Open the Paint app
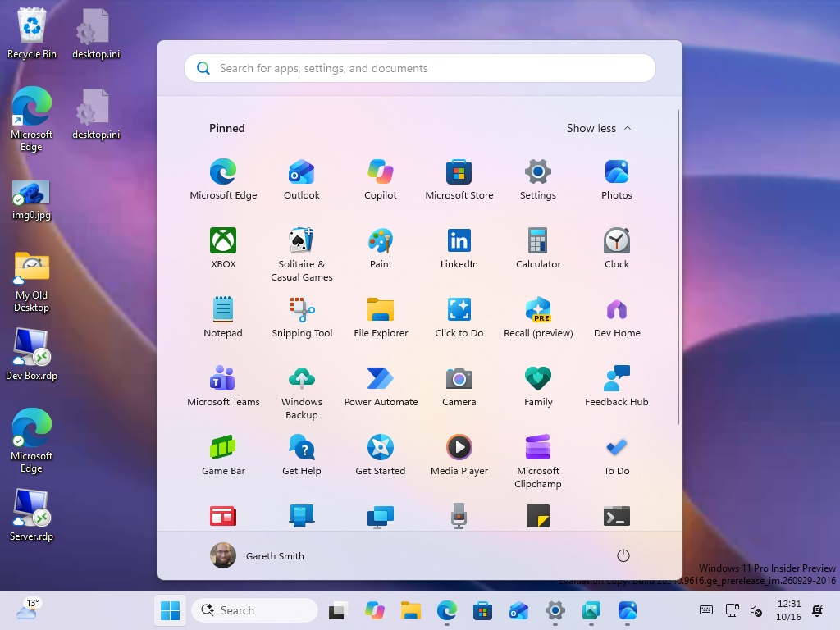The image size is (840, 630). coord(381,248)
